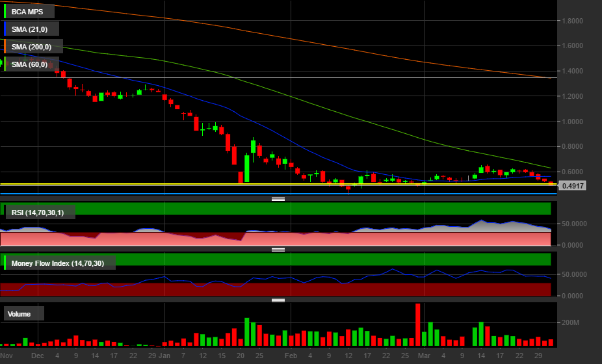The width and height of the screenshot is (602, 364).
Task: Click the 1.6000 price axis label
Action: point(572,45)
